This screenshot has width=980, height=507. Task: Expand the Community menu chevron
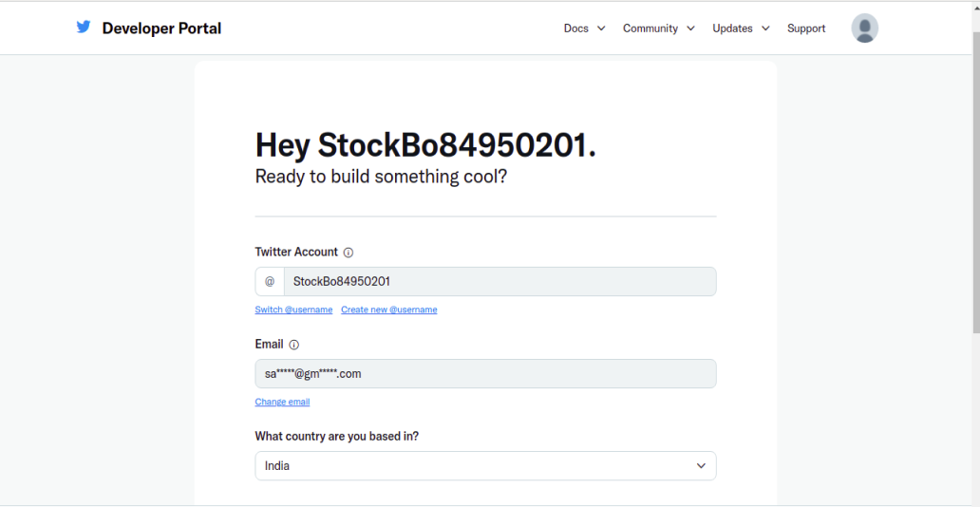tap(690, 28)
